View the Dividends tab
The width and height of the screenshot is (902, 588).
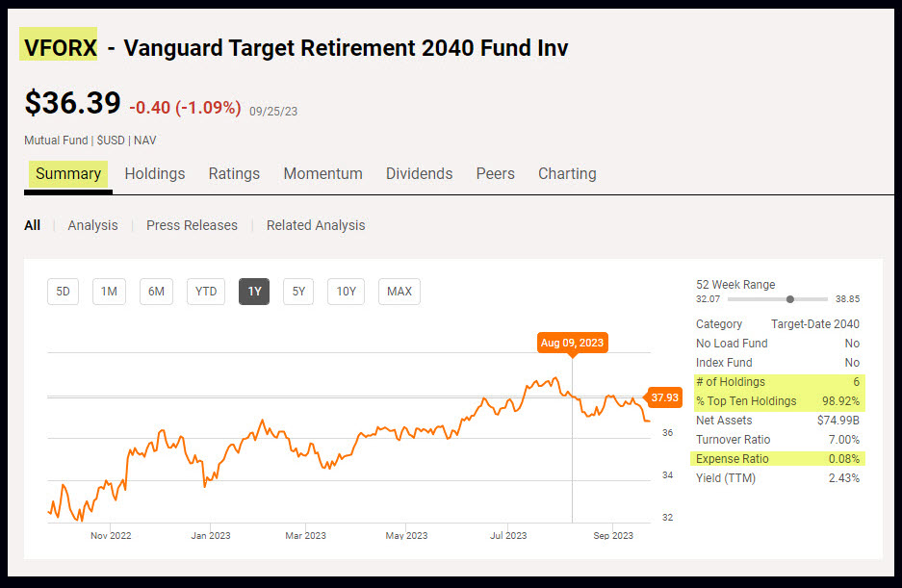point(419,174)
